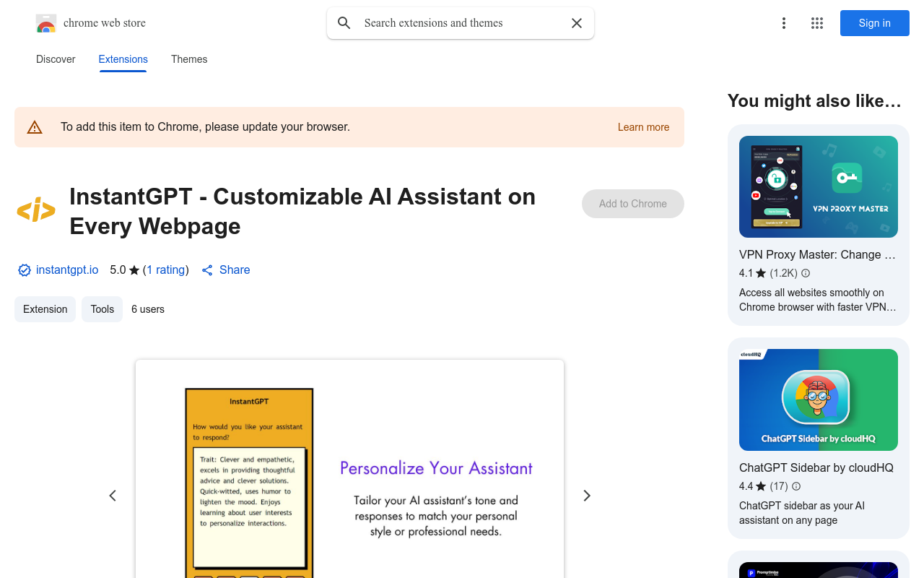924x578 pixels.
Task: Clear the search field with X icon
Action: (x=577, y=23)
